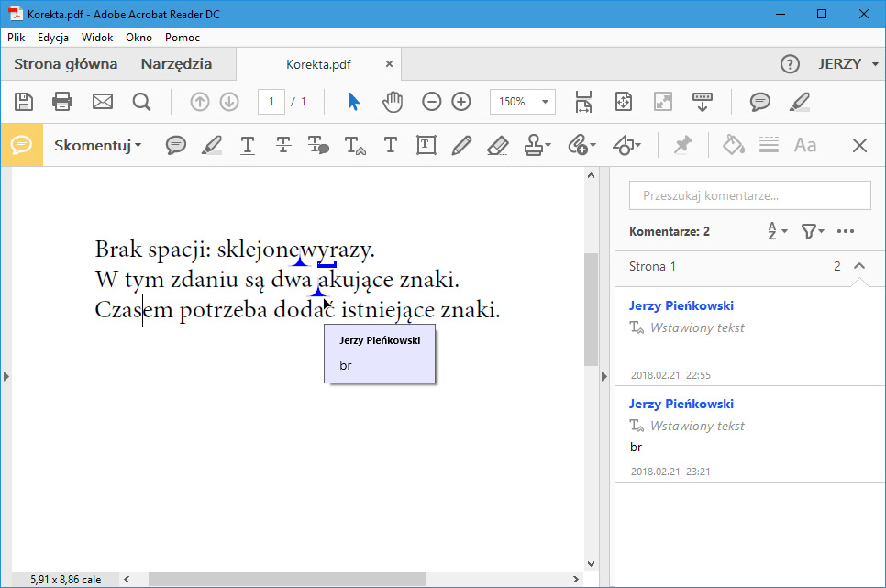Click the Save file icon
The height and width of the screenshot is (588, 886).
[25, 102]
